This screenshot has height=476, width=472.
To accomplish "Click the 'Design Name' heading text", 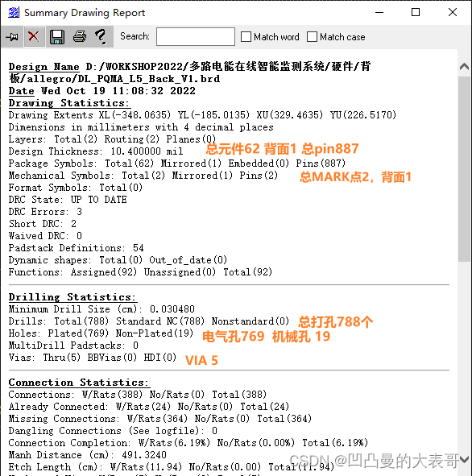I will click(x=44, y=67).
